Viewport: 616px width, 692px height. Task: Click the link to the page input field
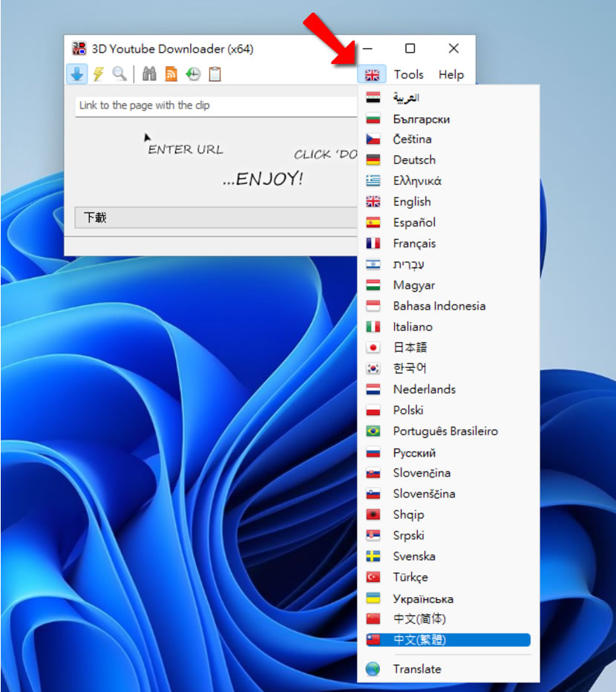click(216, 106)
